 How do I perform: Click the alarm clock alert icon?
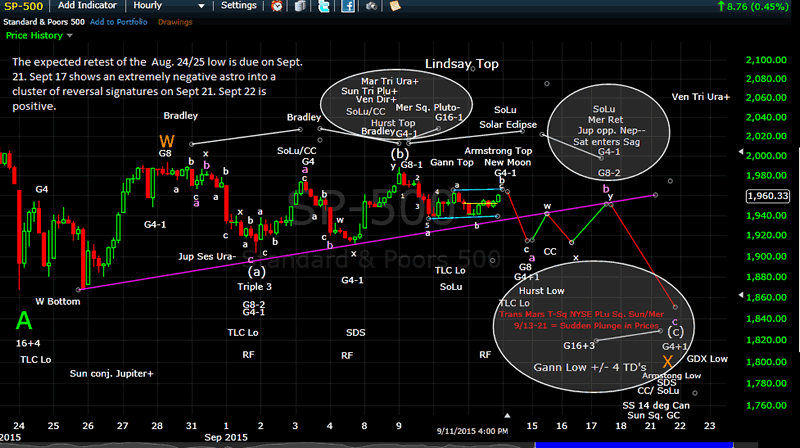pos(276,6)
